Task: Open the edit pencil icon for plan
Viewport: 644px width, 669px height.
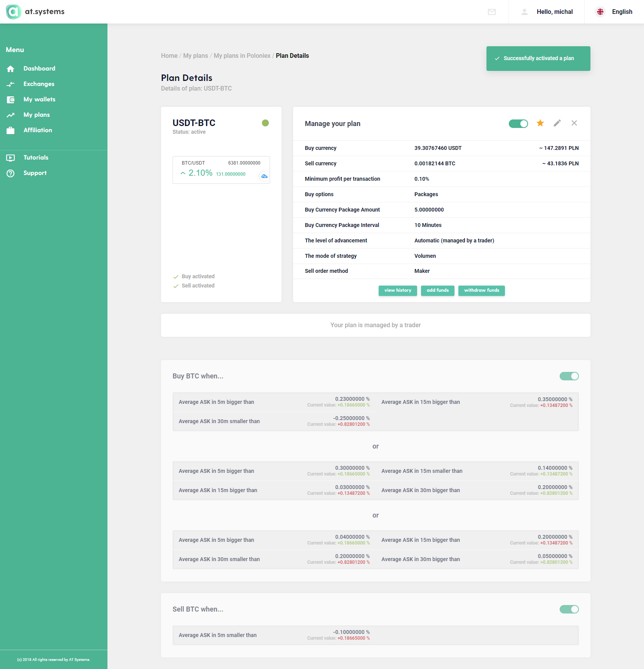Action: tap(557, 123)
